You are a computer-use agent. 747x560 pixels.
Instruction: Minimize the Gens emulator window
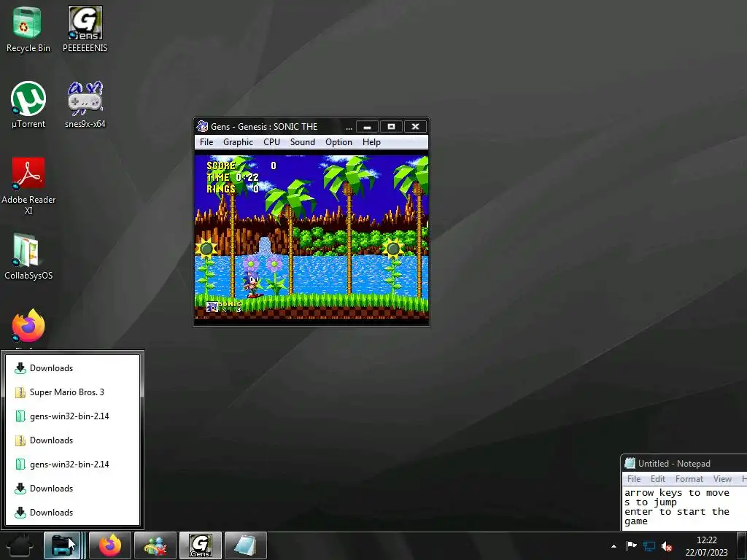[368, 127]
